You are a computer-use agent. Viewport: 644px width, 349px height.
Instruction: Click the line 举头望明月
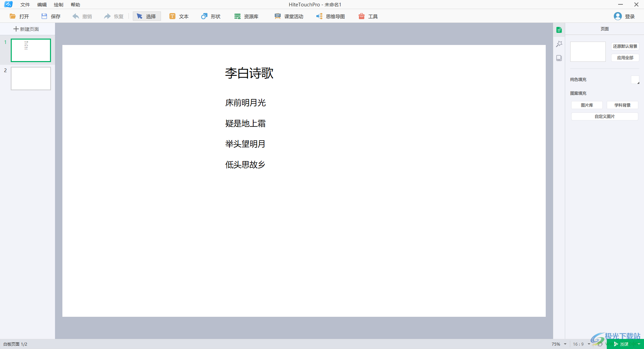point(245,144)
